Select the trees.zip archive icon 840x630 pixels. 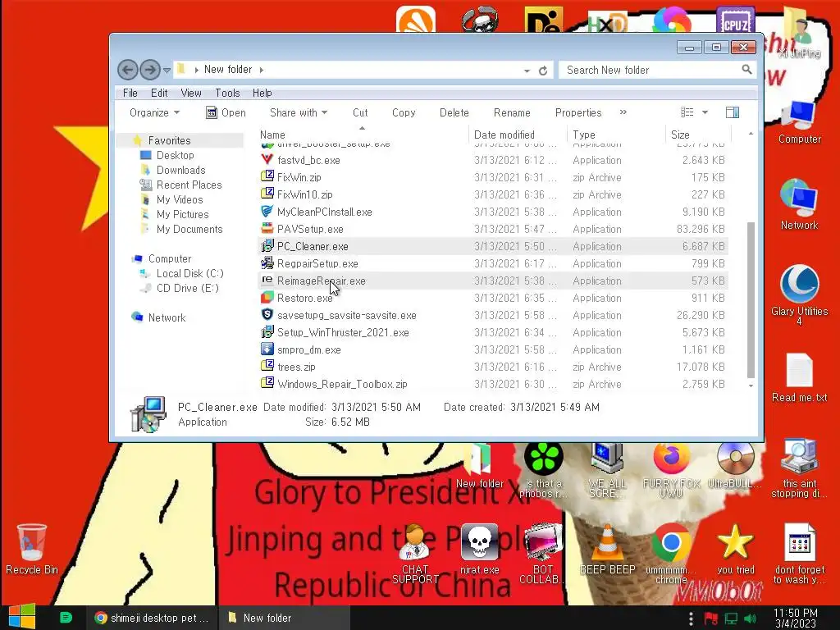pos(267,367)
